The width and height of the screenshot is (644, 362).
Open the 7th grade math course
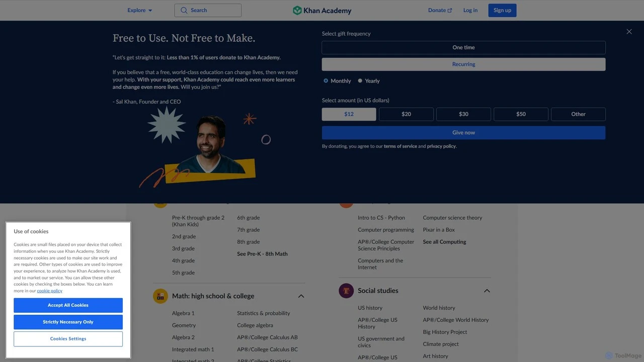point(249,230)
